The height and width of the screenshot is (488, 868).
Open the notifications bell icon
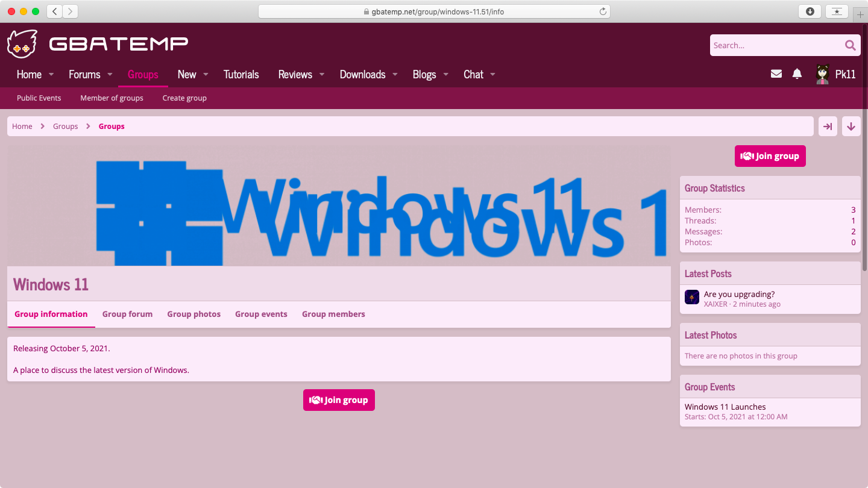point(797,74)
